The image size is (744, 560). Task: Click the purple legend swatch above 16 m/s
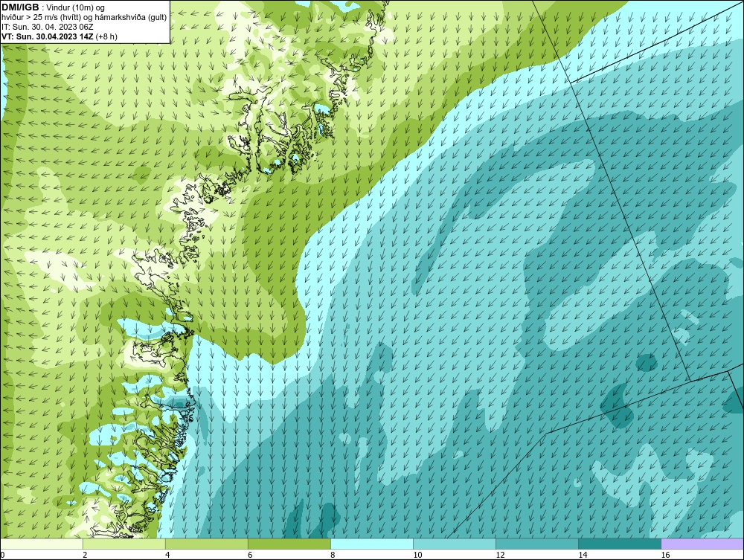pos(702,544)
